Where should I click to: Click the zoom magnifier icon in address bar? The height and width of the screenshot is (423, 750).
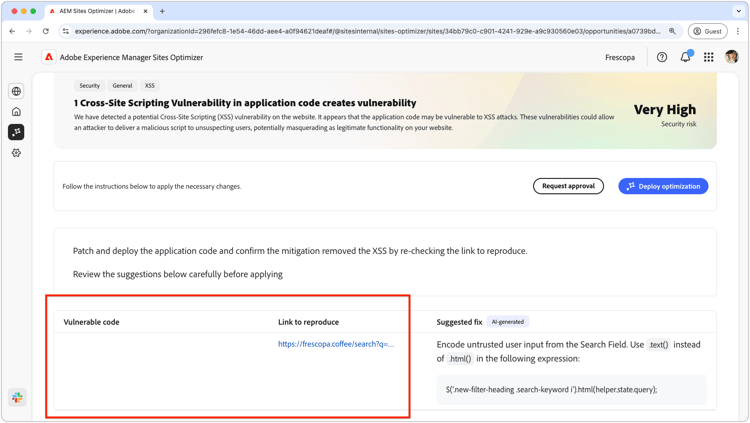point(672,31)
